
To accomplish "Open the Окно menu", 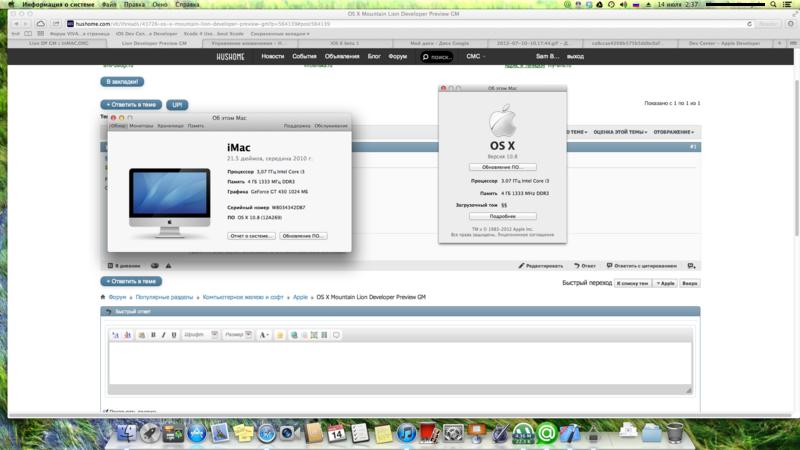I will coord(160,4).
